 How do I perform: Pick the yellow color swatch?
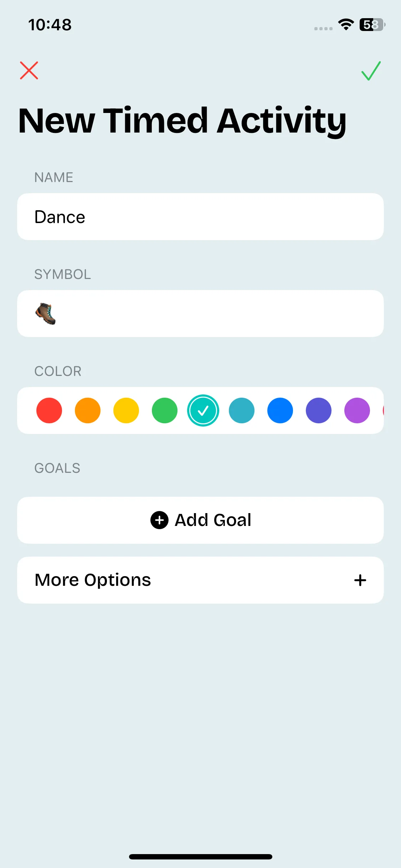[x=126, y=410]
